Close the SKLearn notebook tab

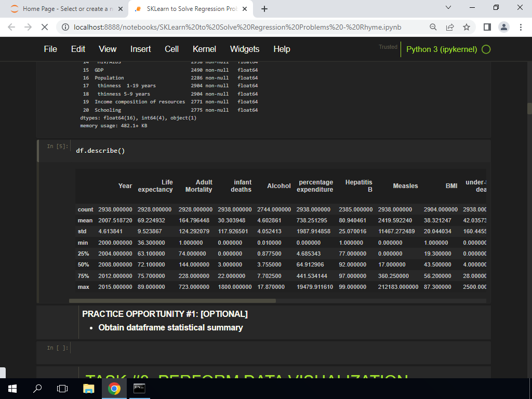click(245, 9)
